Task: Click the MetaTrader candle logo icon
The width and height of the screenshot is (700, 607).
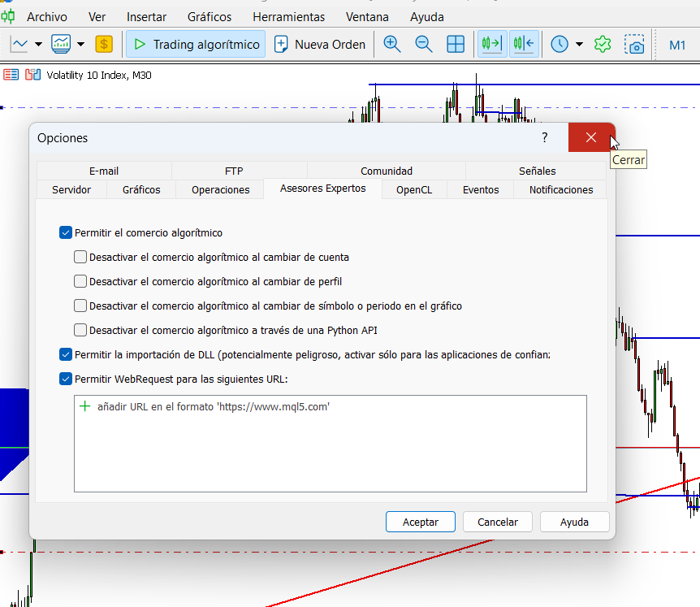Action: pyautogui.click(x=7, y=16)
